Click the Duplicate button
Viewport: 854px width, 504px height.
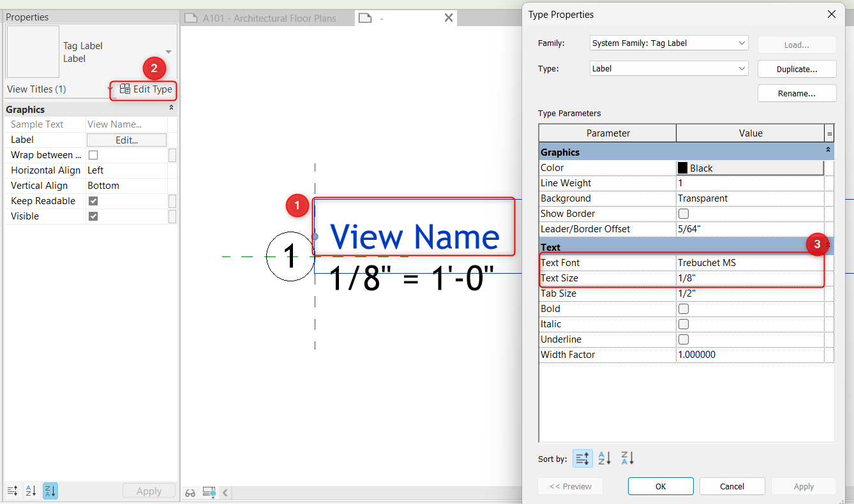point(797,68)
